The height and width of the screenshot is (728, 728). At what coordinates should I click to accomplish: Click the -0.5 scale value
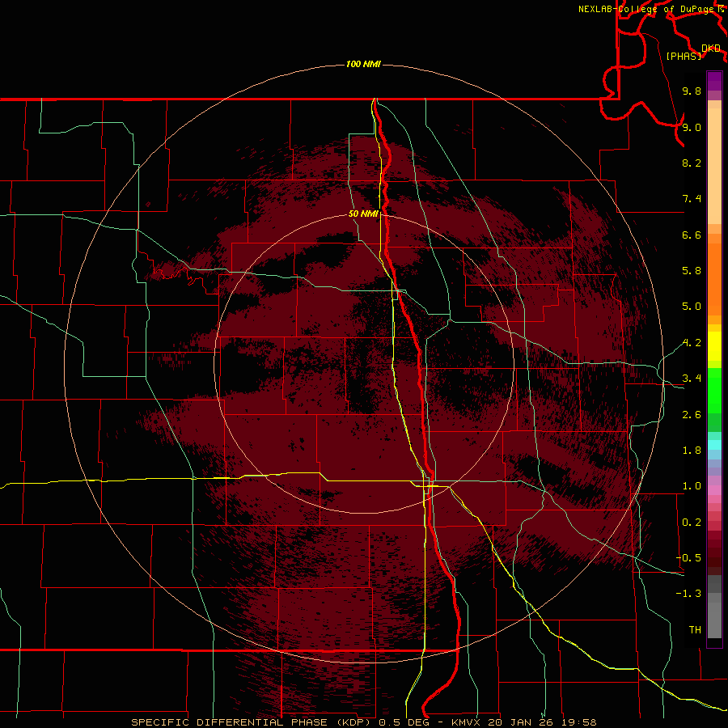click(689, 558)
